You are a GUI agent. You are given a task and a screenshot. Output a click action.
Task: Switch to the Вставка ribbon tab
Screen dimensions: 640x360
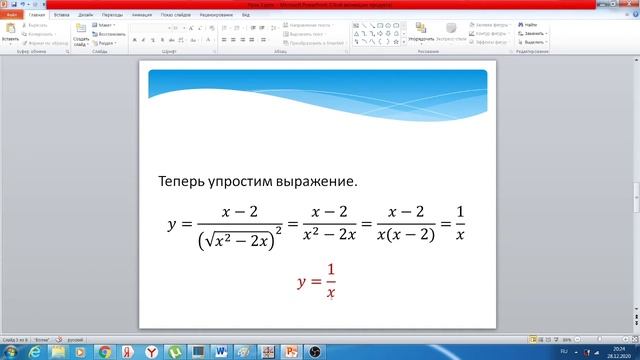[62, 15]
